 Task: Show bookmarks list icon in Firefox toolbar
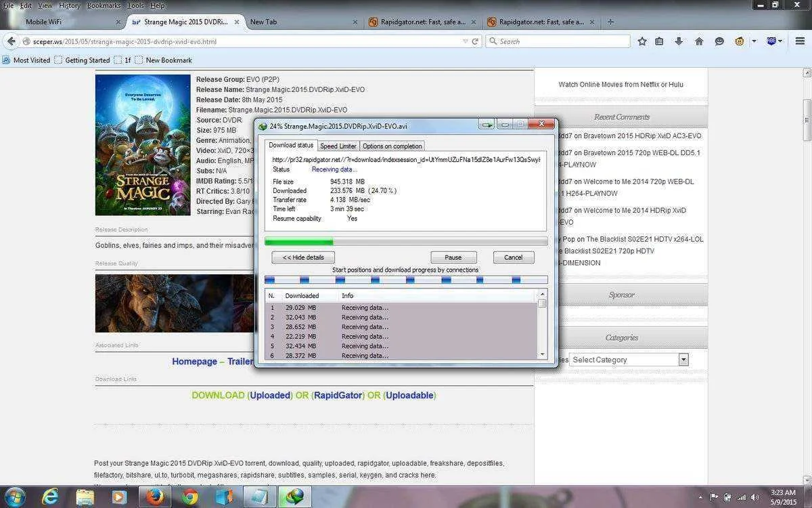pyautogui.click(x=659, y=41)
